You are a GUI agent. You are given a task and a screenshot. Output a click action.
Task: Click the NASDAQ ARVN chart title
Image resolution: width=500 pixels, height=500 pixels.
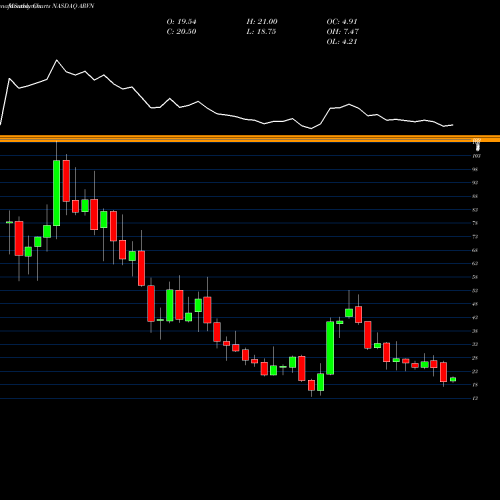[x=73, y=6]
